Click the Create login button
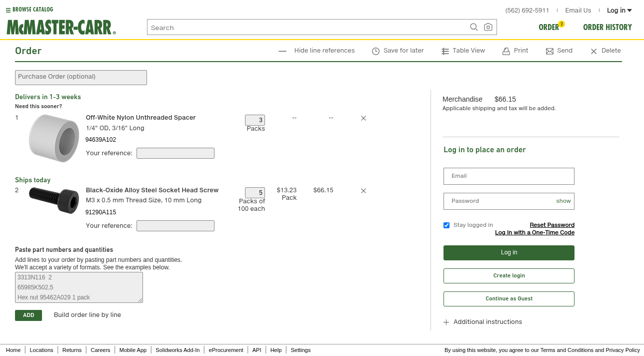This screenshot has width=644, height=356. click(509, 276)
